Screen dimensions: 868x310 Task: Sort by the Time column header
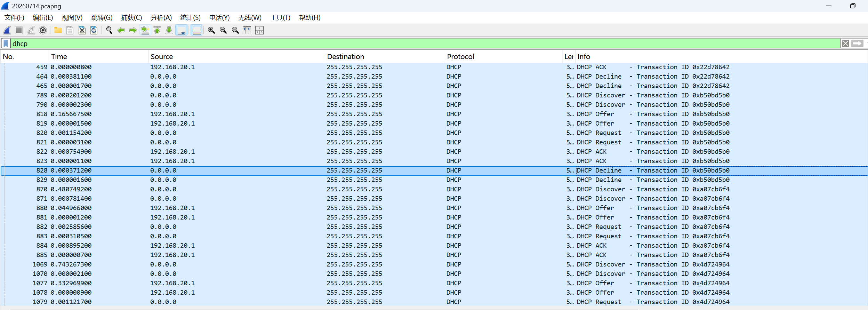(x=98, y=57)
